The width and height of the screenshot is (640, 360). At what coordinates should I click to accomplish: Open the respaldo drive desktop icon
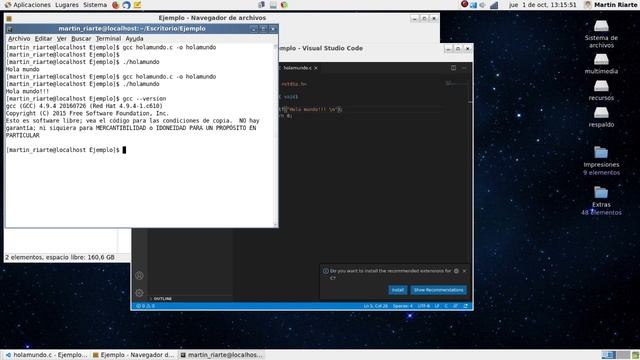[601, 117]
